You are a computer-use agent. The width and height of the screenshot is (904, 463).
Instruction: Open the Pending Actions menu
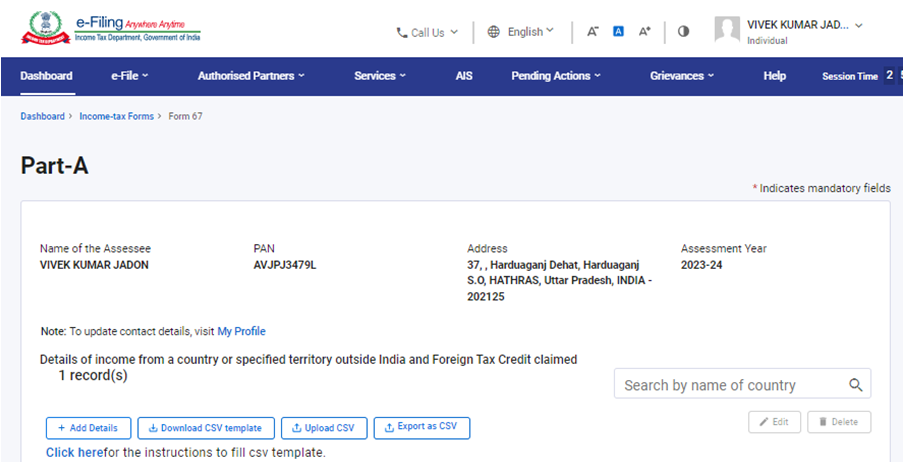pos(555,76)
